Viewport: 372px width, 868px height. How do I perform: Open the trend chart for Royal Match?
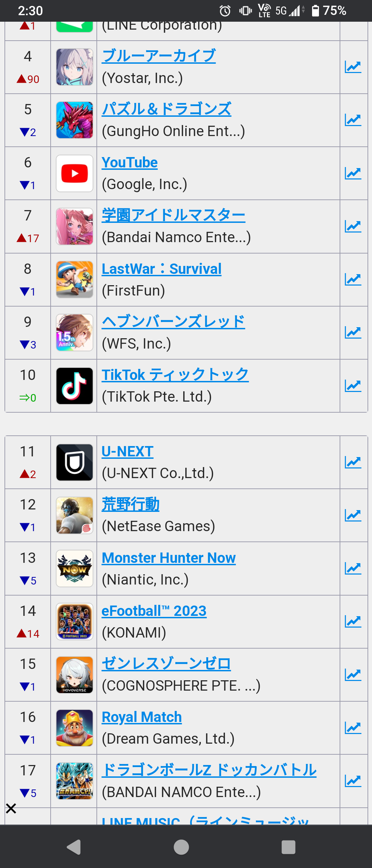click(353, 728)
